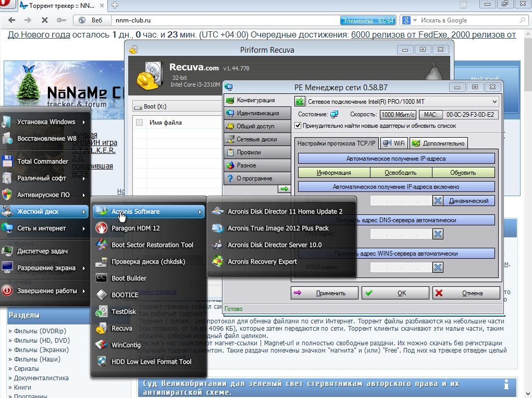Viewport: 532px width, 398px height.
Task: Click the Recuva hard hat menu icon
Action: 102,329
